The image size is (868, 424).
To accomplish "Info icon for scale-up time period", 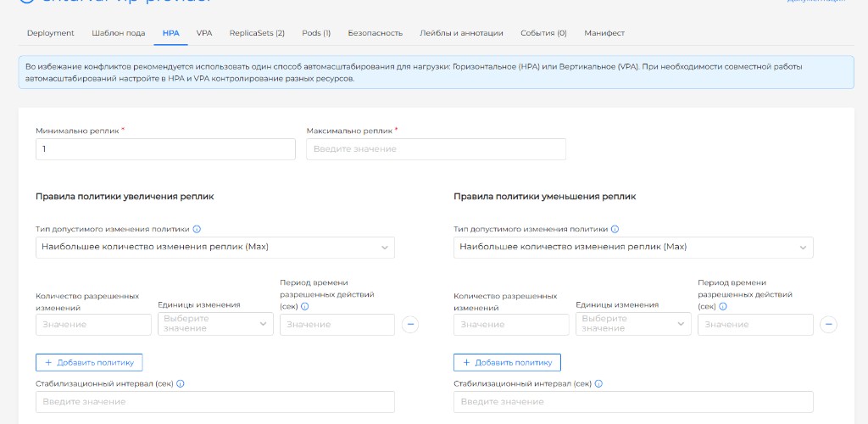I will [305, 306].
